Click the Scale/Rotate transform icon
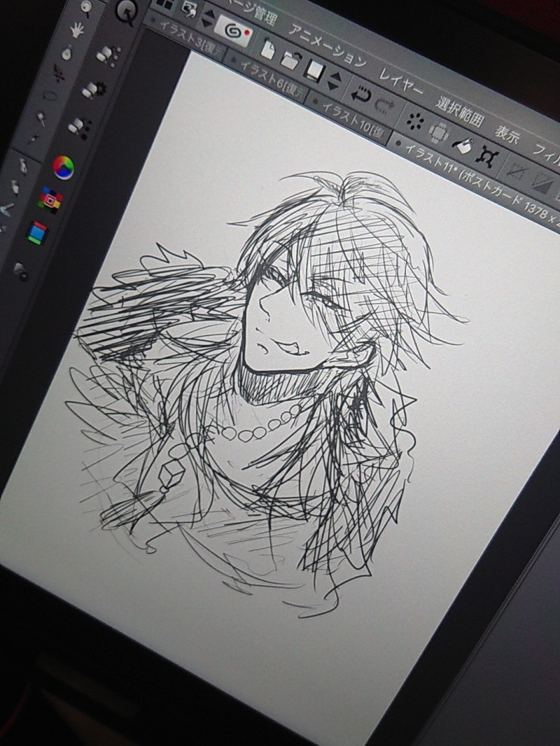 488,157
